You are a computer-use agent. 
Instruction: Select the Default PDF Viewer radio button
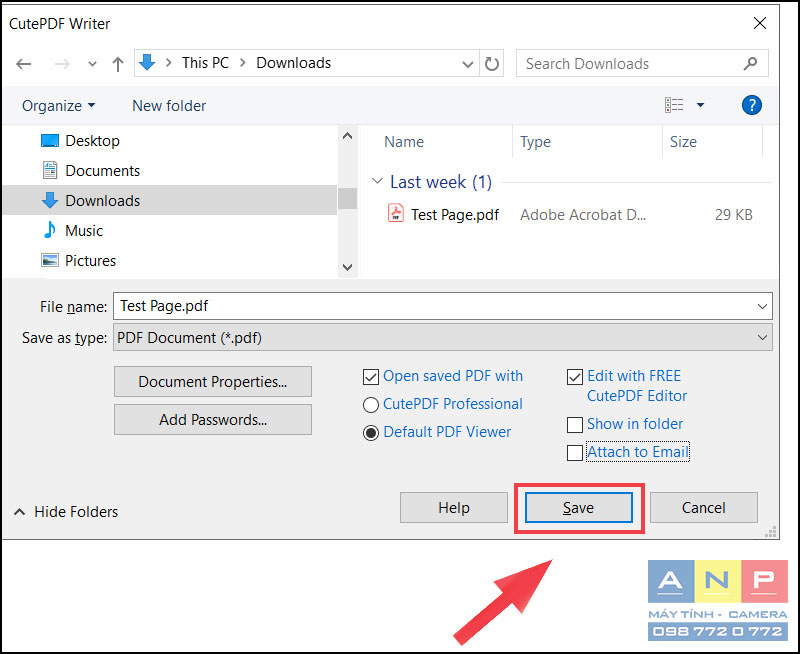(x=370, y=433)
